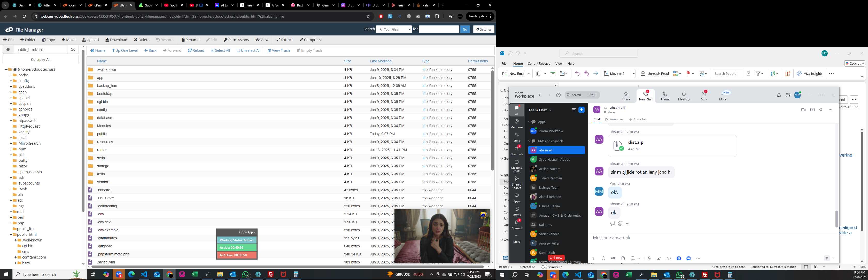Viewport: 868px width, 280px height.
Task: Open Send / Receive tab in Outlook
Action: pos(539,63)
